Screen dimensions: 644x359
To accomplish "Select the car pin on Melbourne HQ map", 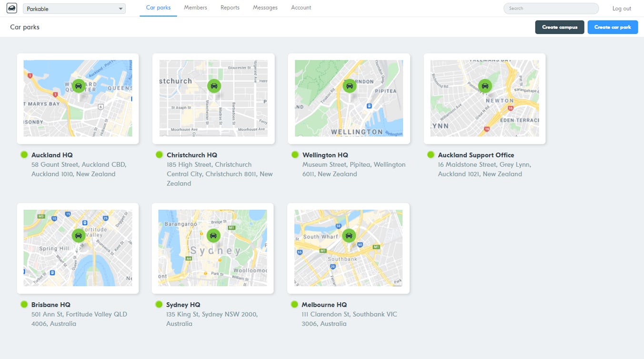I will pyautogui.click(x=349, y=236).
